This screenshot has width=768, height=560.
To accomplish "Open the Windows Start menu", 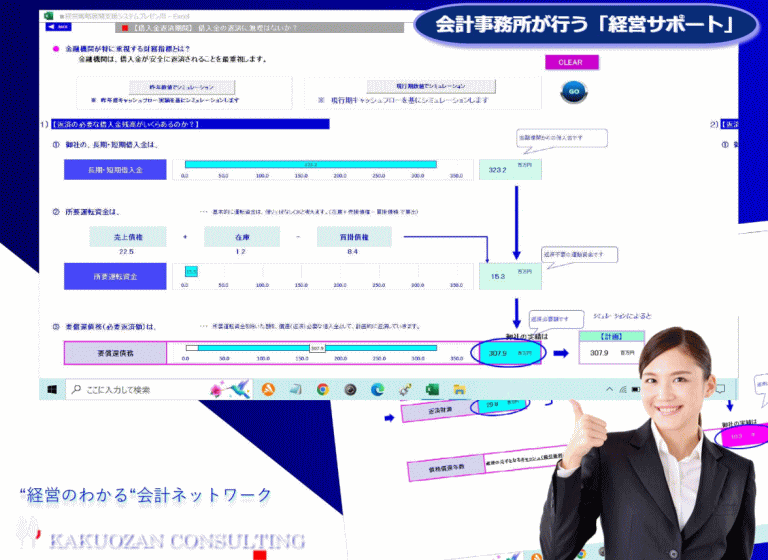I will point(52,390).
